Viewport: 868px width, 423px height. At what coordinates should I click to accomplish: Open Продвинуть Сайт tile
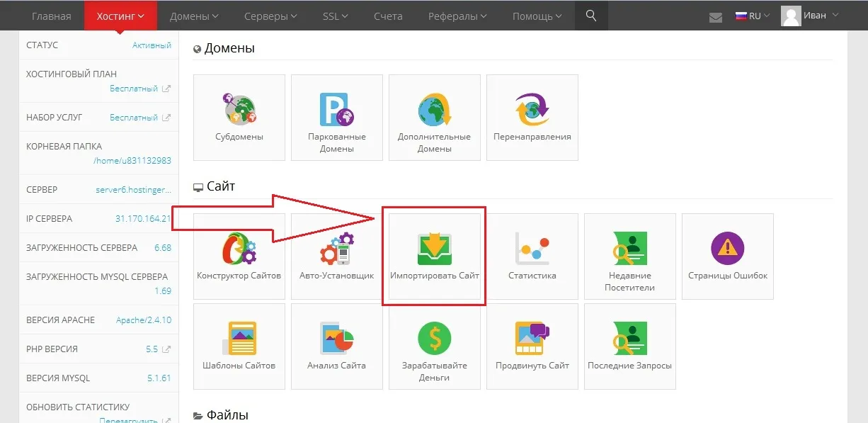[532, 346]
